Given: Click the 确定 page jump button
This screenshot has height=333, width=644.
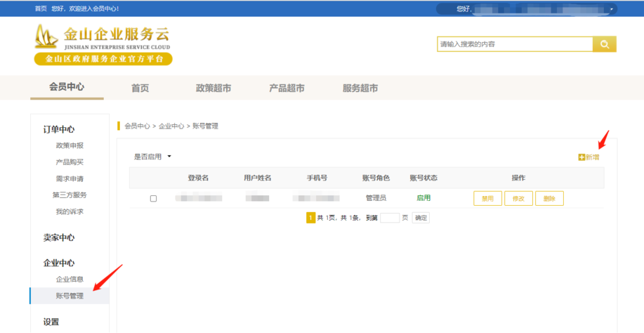Looking at the screenshot, I should [x=421, y=218].
